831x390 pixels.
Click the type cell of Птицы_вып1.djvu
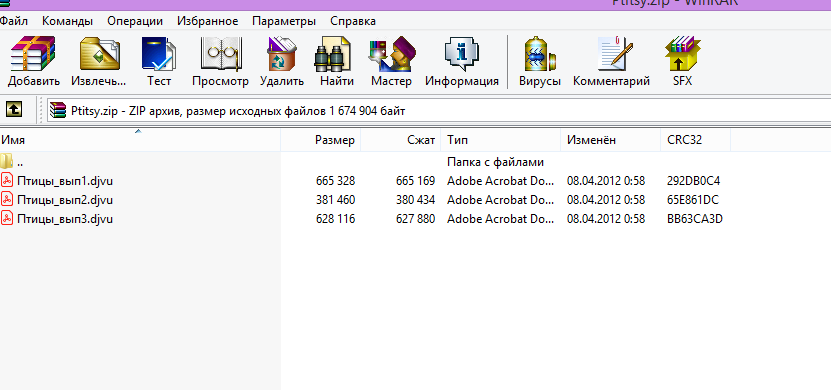click(x=500, y=181)
